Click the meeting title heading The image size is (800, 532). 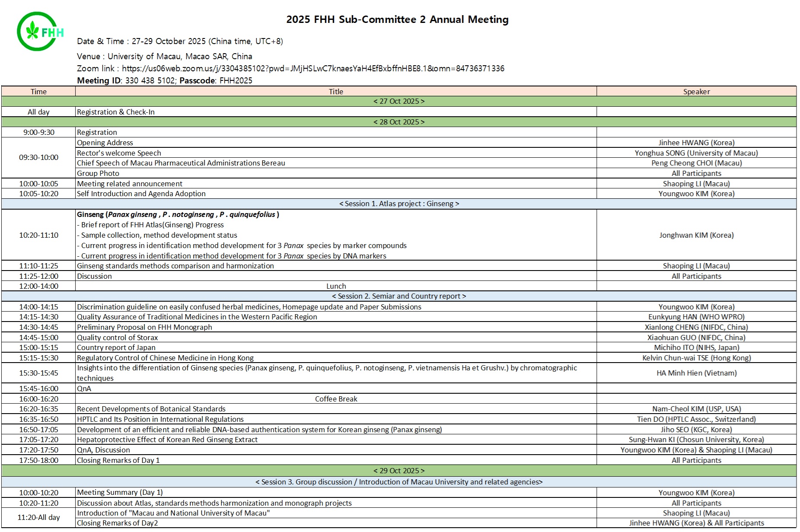tap(397, 19)
